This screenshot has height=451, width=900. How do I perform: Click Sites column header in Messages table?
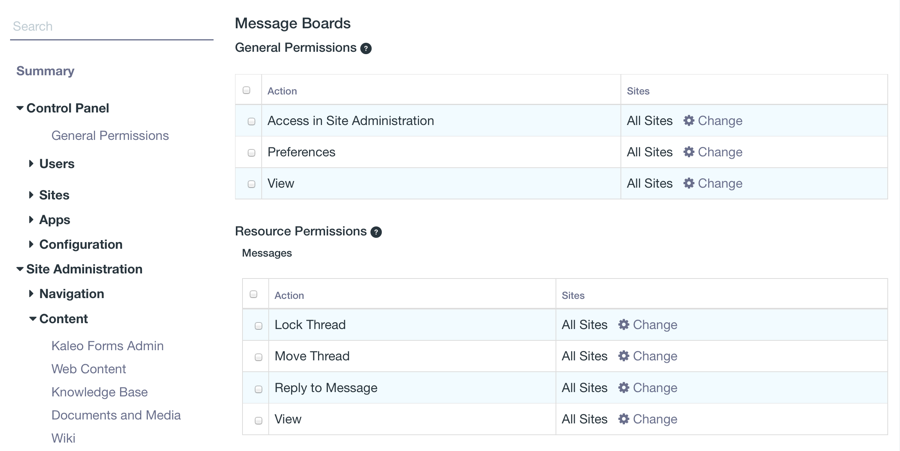573,296
